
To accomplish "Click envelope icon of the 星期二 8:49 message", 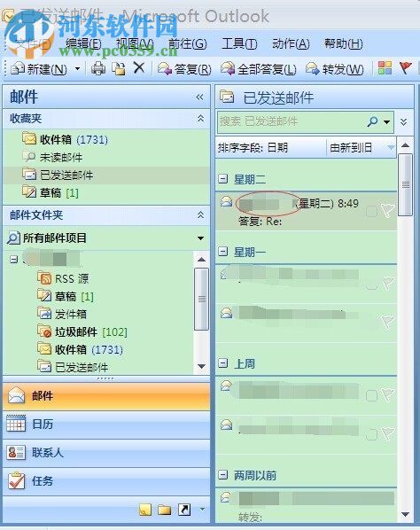I will [x=226, y=202].
